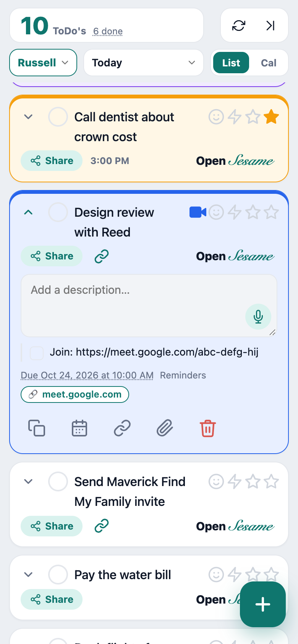Click the first star on Design review
The width and height of the screenshot is (298, 644).
coord(253,212)
